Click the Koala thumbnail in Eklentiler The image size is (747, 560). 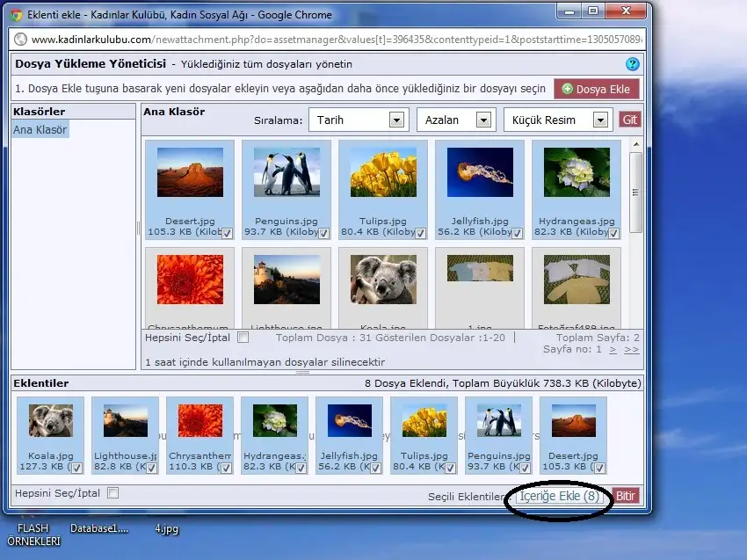point(50,421)
